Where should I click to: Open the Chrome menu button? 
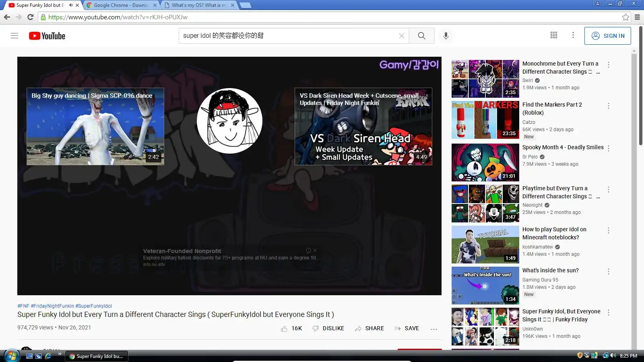pos(637,17)
